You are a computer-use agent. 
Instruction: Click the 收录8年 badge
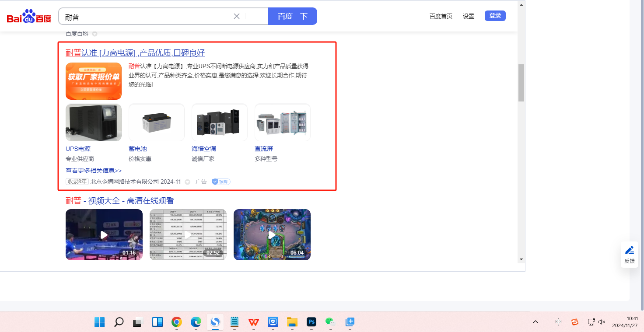pyautogui.click(x=77, y=182)
